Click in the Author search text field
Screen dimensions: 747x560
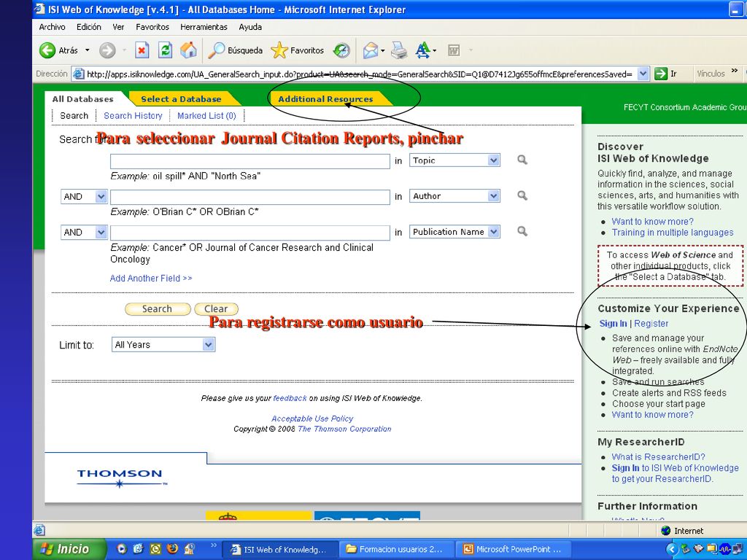[250, 197]
